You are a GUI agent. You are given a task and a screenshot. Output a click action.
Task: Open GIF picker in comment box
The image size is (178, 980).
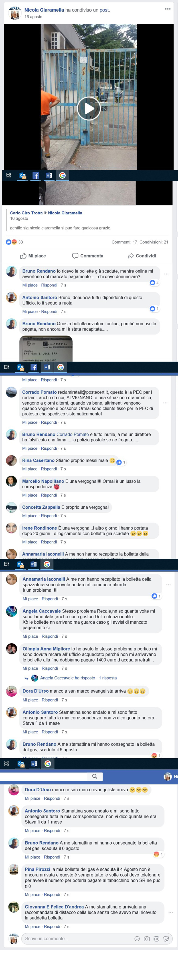[x=156, y=939]
